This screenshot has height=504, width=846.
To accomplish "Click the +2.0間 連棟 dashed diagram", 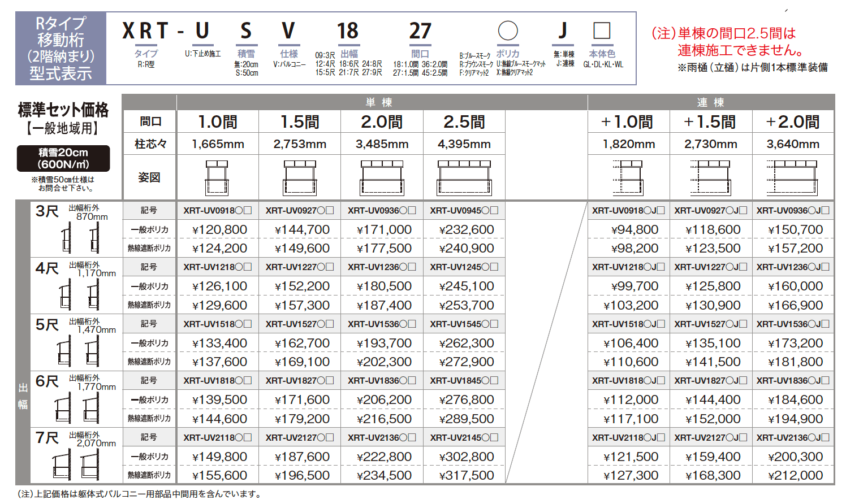I will click(x=793, y=177).
